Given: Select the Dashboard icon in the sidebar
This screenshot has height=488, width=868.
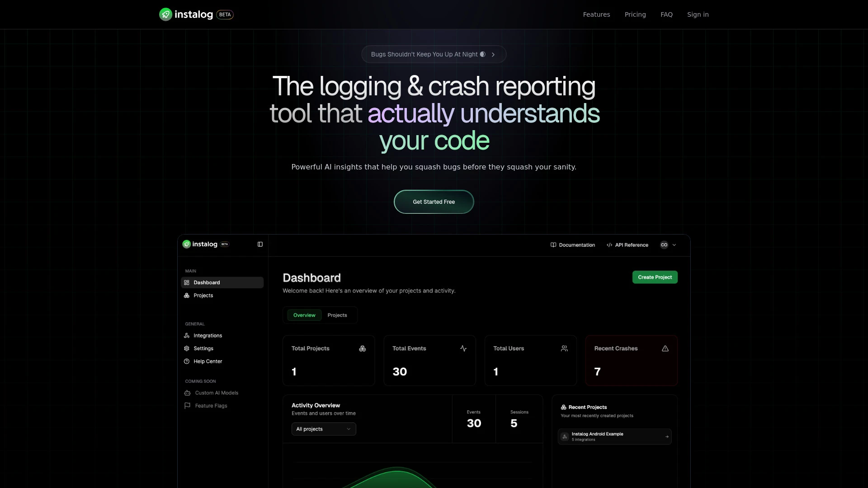Looking at the screenshot, I should 187,282.
